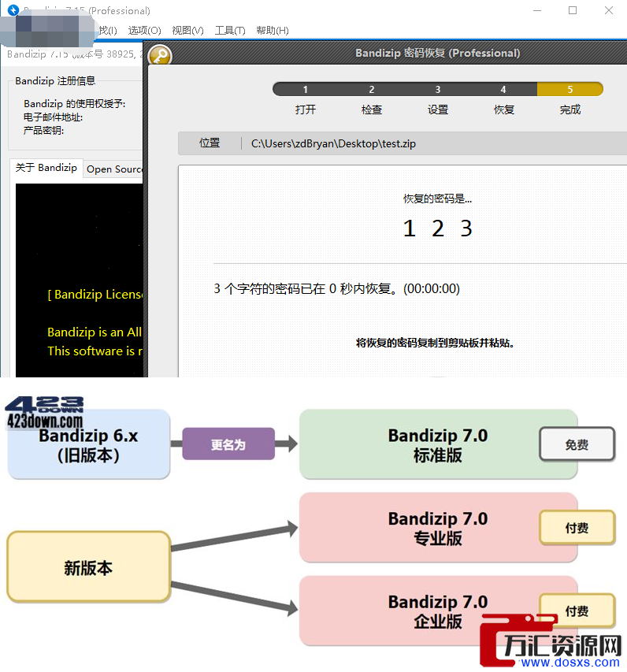Open the 视图(V) menu
Viewport: 627px width, 672px height.
point(187,31)
